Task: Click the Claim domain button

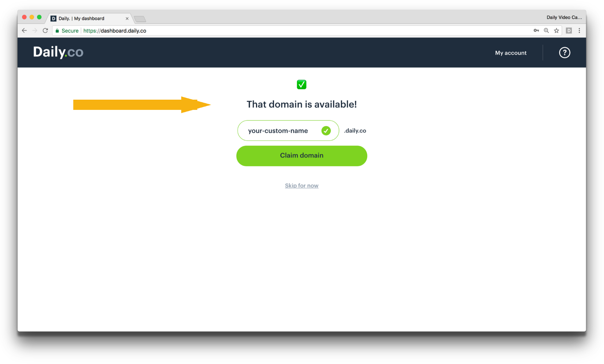Action: tap(302, 156)
